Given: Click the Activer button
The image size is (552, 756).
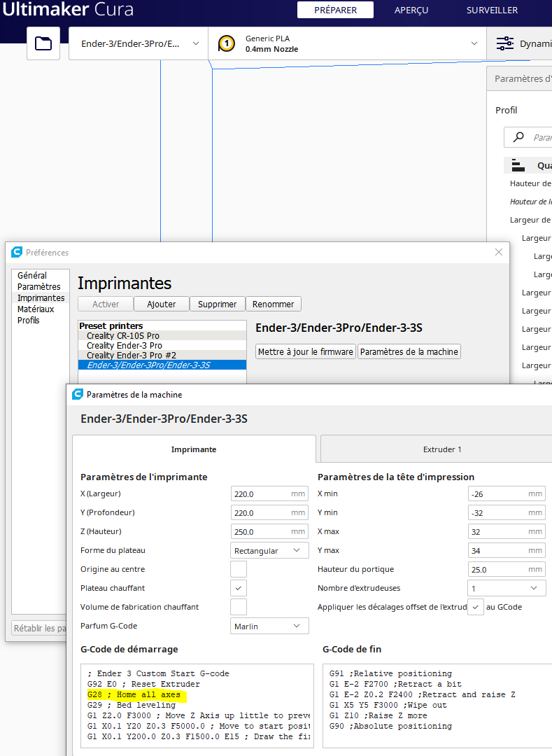Looking at the screenshot, I should coord(106,304).
